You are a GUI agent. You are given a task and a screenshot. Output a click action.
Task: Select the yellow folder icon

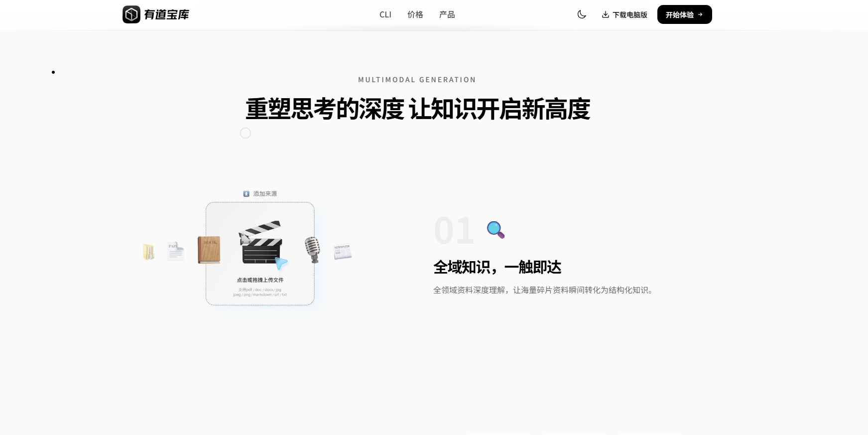(148, 252)
